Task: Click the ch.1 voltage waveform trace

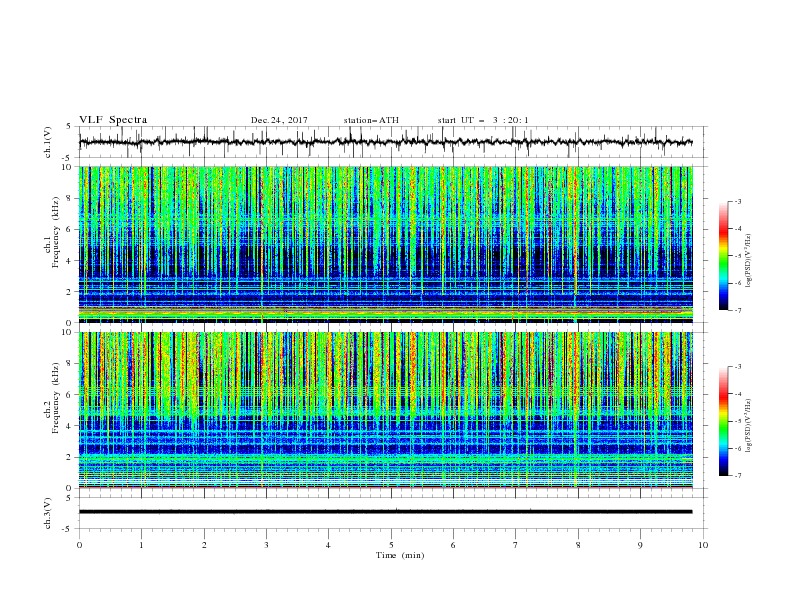Action: click(x=385, y=142)
